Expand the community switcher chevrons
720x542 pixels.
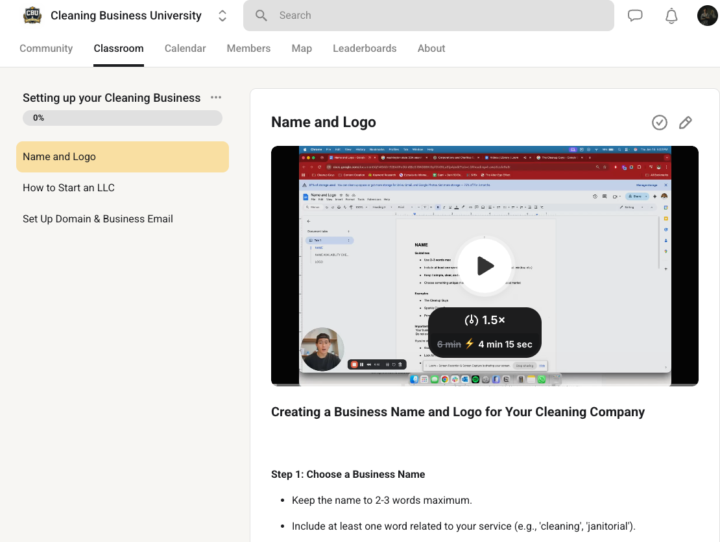pyautogui.click(x=222, y=16)
